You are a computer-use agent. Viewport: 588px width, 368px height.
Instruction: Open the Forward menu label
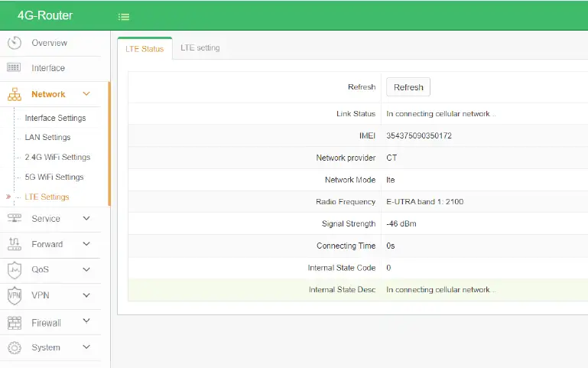tap(47, 244)
